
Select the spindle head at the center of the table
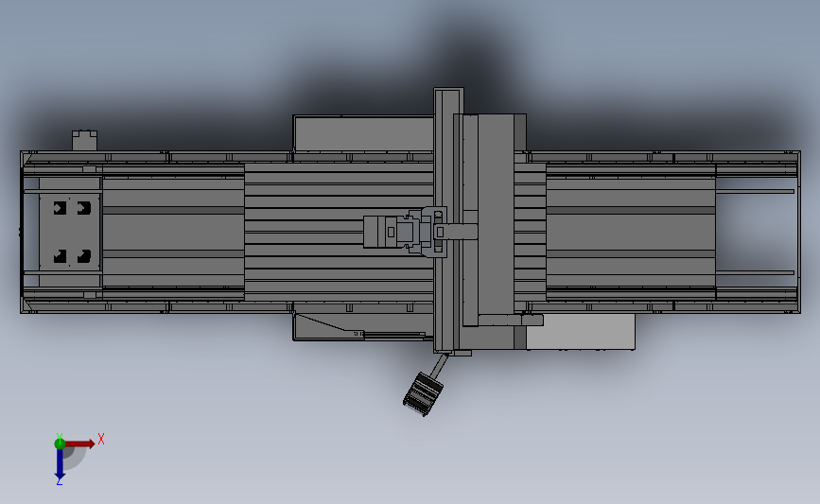tap(406, 231)
